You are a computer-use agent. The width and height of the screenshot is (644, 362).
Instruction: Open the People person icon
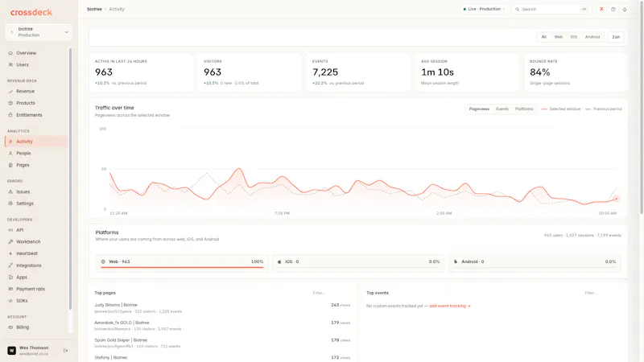[x=10, y=153]
